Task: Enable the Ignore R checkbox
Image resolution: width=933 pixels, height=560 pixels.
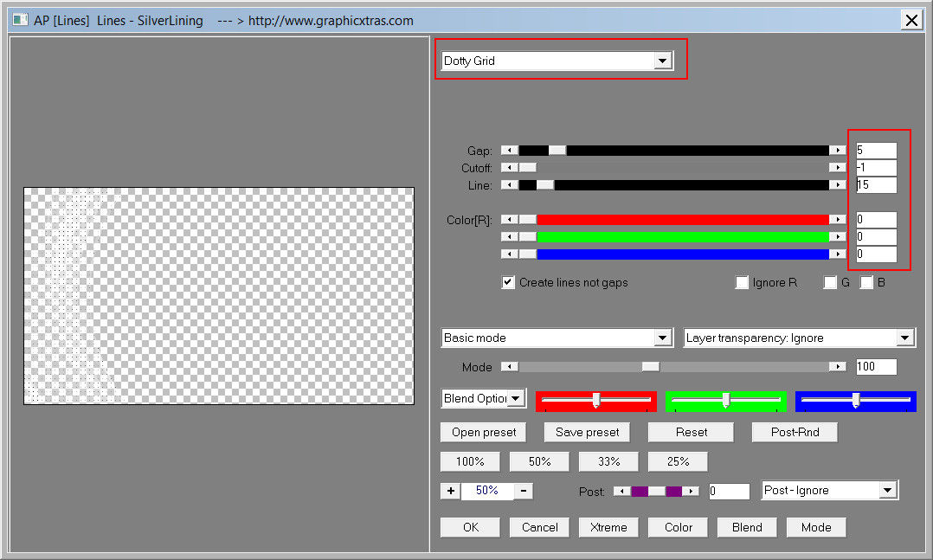Action: point(742,282)
